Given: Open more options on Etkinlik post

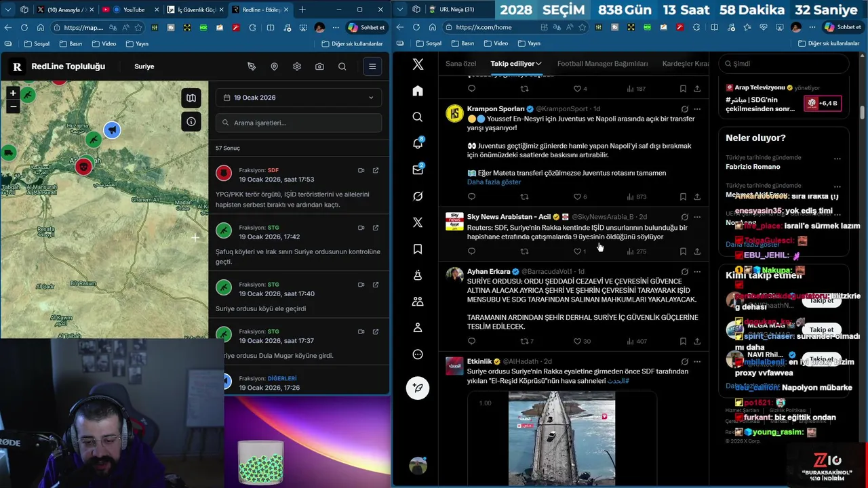Looking at the screenshot, I should pyautogui.click(x=697, y=361).
